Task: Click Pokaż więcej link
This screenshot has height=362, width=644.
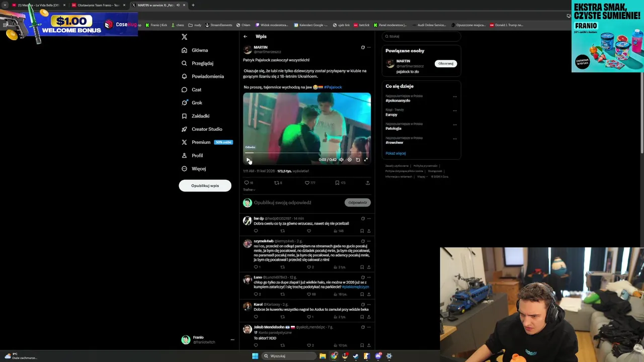Action: 395,153
